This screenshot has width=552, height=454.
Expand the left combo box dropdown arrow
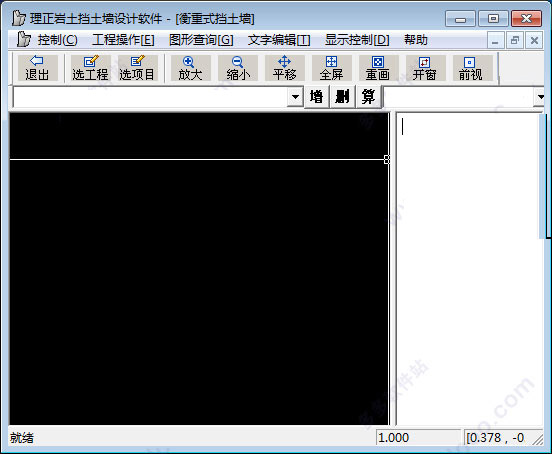pos(295,96)
